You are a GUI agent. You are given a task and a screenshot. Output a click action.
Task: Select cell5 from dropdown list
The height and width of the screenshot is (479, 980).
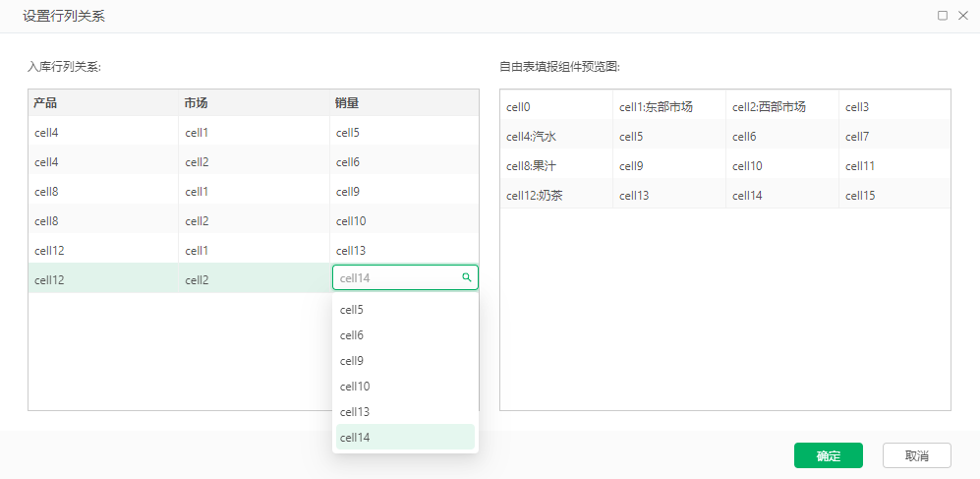click(x=406, y=310)
